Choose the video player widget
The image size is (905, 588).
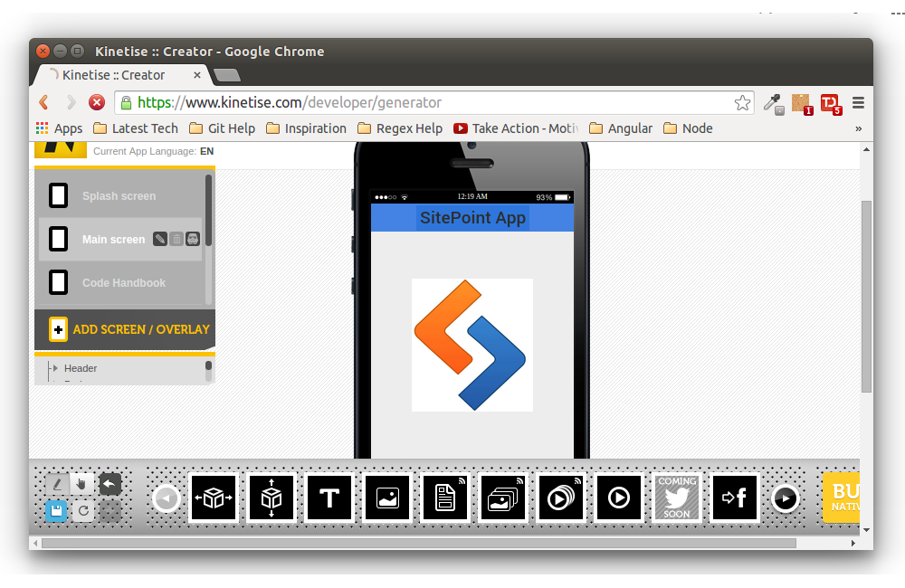(619, 498)
